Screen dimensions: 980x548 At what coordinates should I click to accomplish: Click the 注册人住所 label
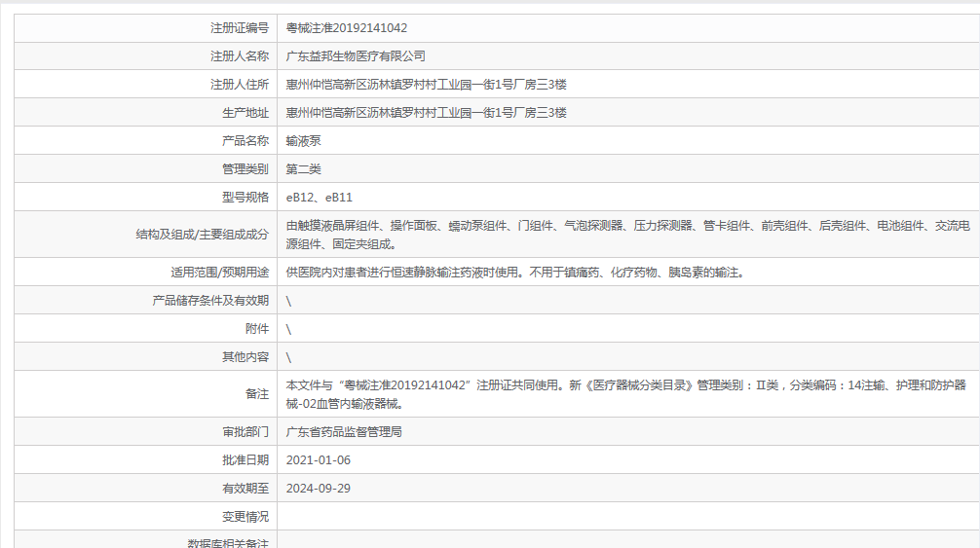240,85
